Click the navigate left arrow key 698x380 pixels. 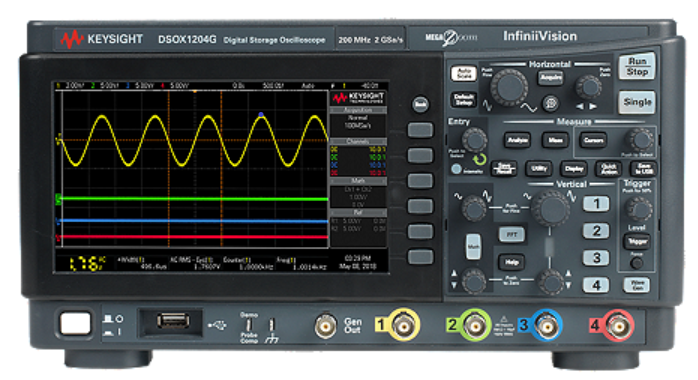pos(580,106)
